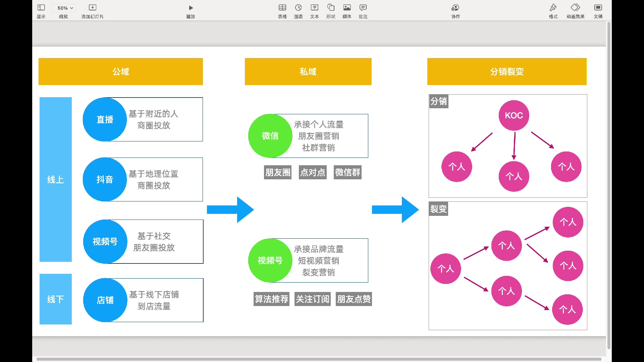Viewport: 644px width, 362px height.
Task: Click the horizontal scrollbar at bottom
Action: [x=319, y=359]
